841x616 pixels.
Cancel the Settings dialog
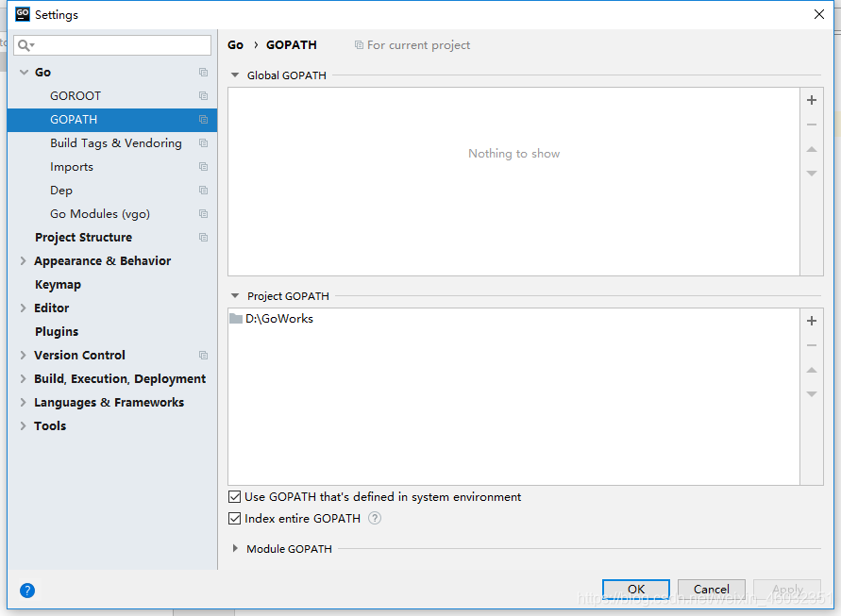711,590
